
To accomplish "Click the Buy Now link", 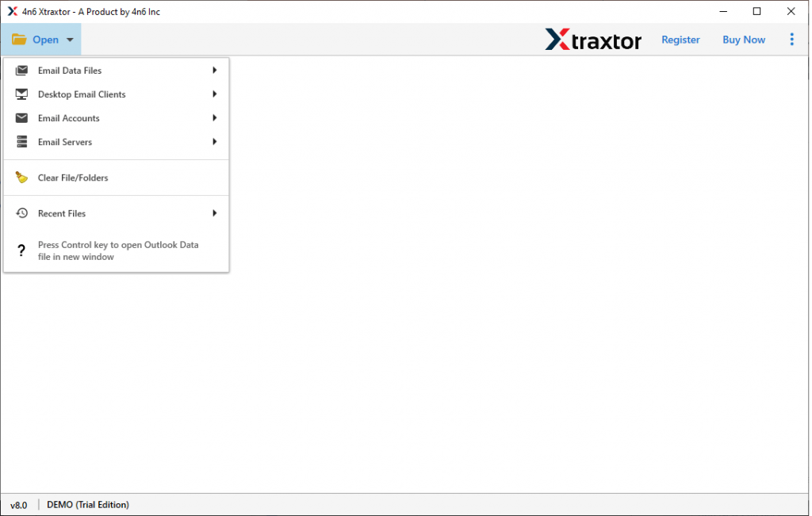I will 743,39.
